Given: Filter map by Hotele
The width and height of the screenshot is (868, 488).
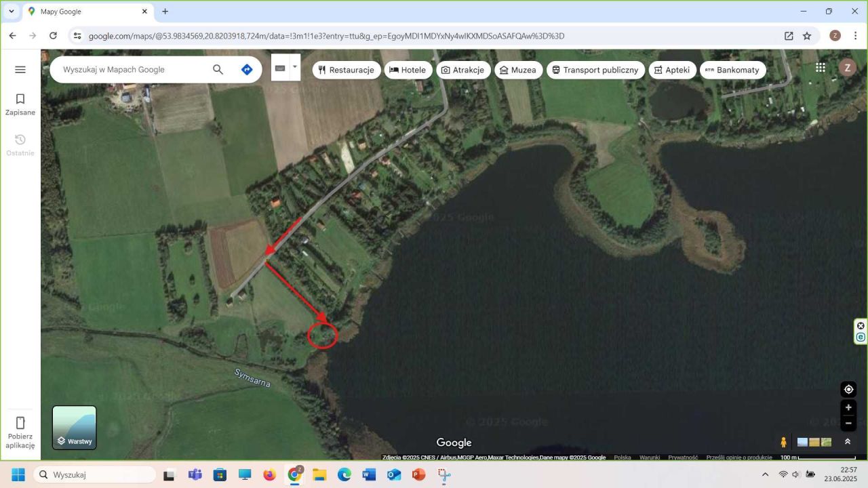Looking at the screenshot, I should (x=408, y=70).
